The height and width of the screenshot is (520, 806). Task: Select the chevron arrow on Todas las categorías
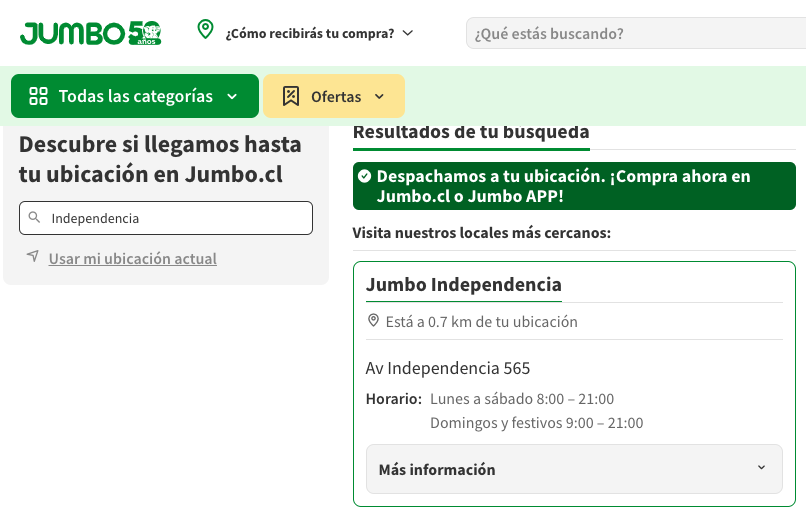click(232, 97)
